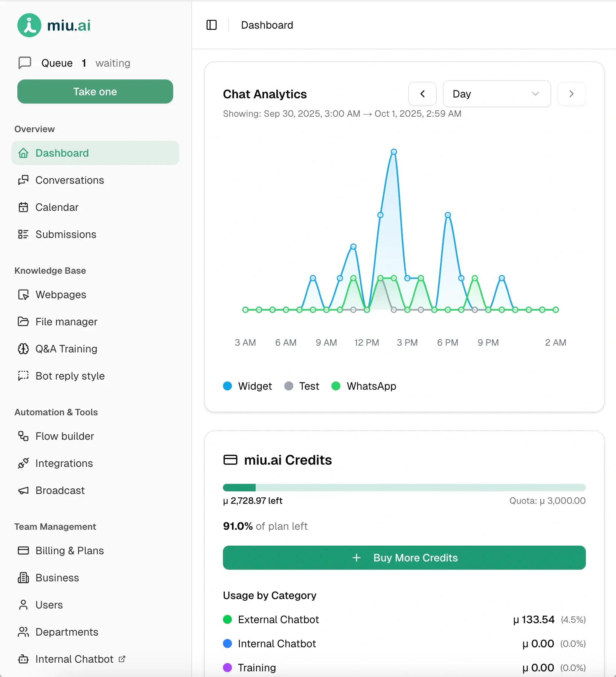This screenshot has height=677, width=616.
Task: Click the Queue chat bubble icon
Action: 25,63
